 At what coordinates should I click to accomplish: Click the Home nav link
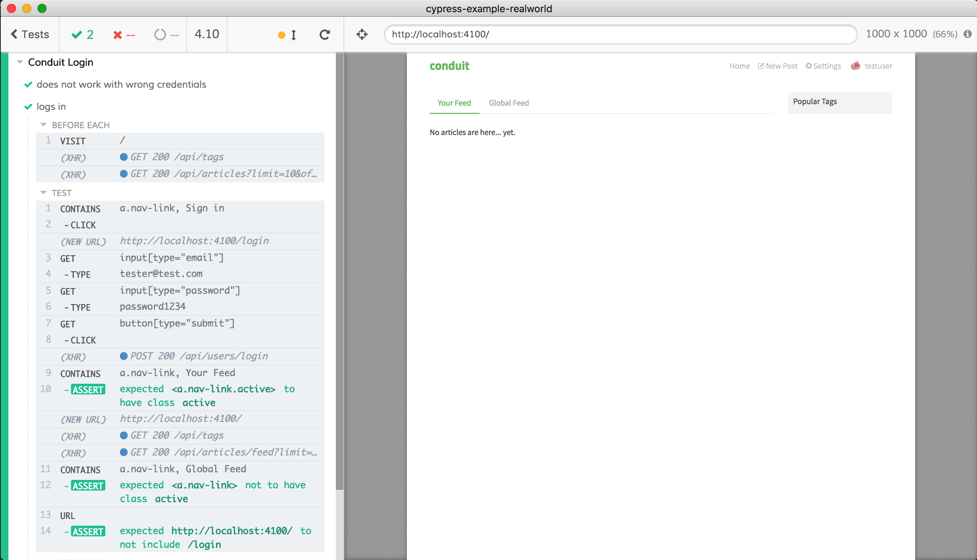coord(739,66)
